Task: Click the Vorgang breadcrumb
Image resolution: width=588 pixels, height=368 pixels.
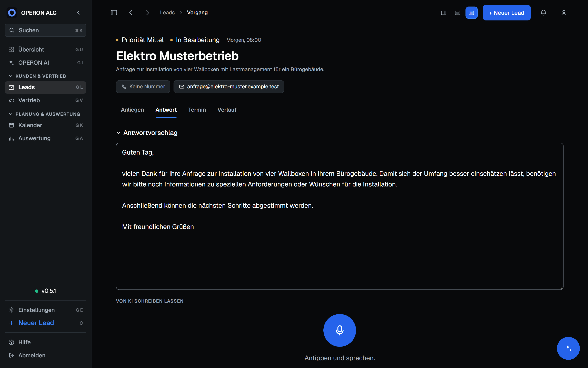Action: click(x=197, y=13)
